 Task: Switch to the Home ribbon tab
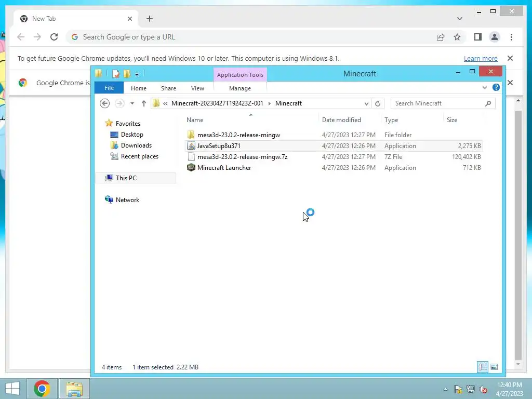(138, 88)
